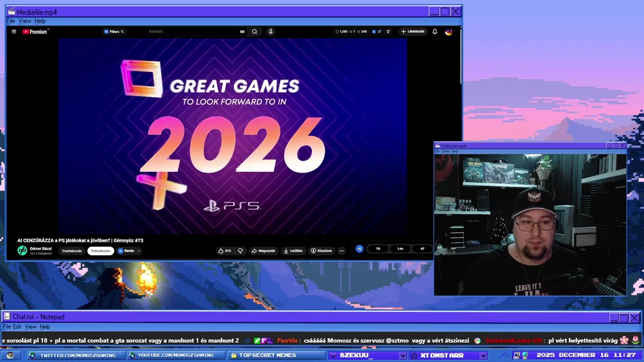The width and height of the screenshot is (644, 362).
Task: Click the Létrehozás create button
Action: 413,31
